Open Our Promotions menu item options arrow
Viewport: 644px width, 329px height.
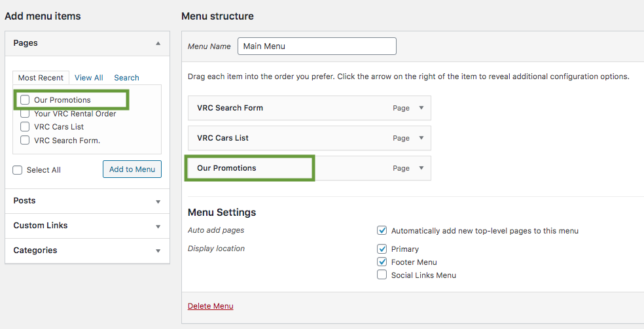[x=421, y=168]
